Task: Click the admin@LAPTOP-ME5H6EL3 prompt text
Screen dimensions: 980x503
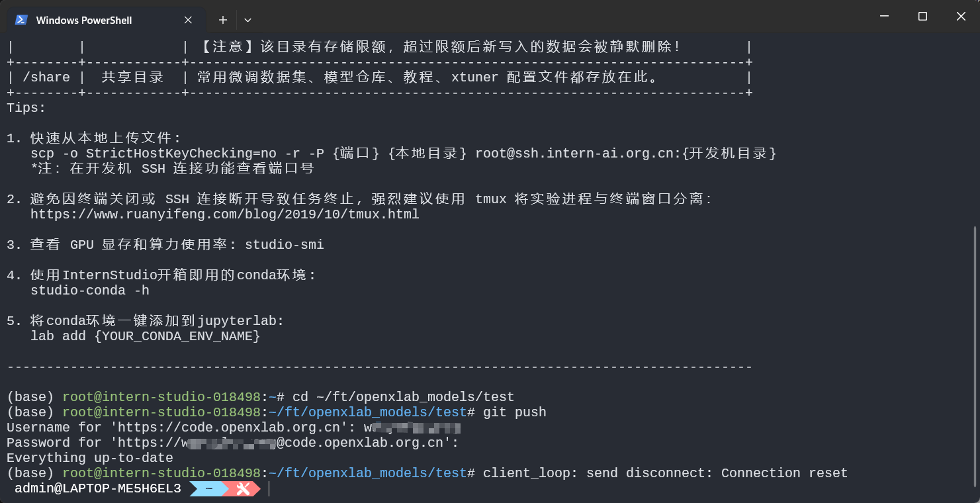Action: (98, 489)
